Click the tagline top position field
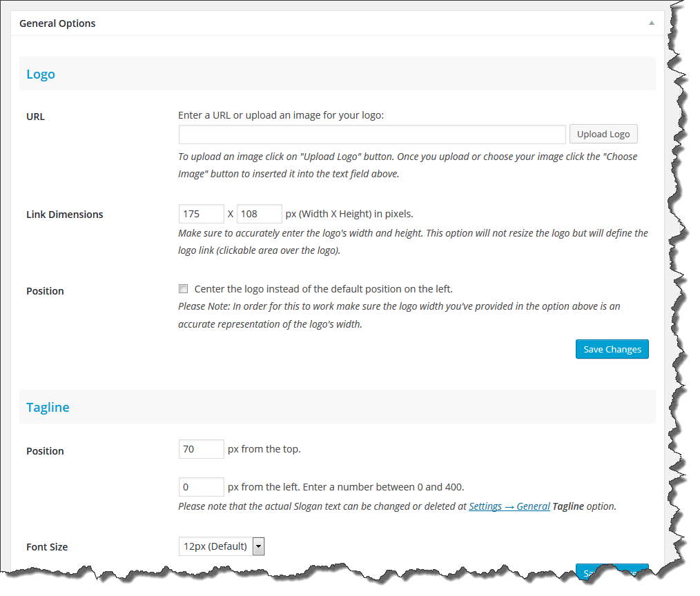Screen dimensions: 700x596 click(x=201, y=449)
